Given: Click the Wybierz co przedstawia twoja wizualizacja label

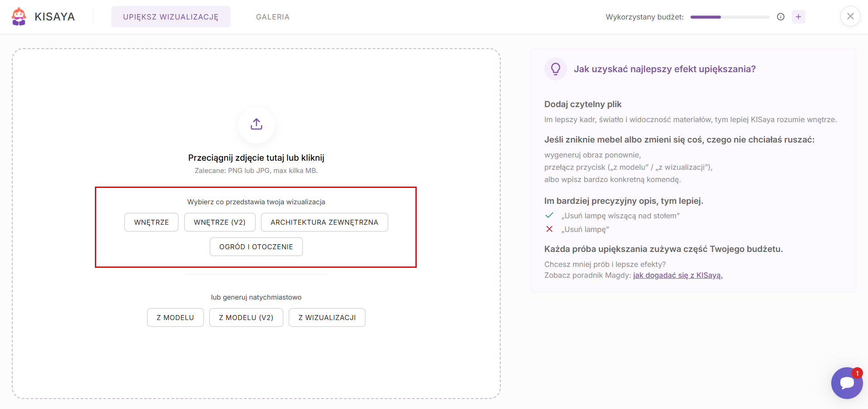Looking at the screenshot, I should point(256,202).
